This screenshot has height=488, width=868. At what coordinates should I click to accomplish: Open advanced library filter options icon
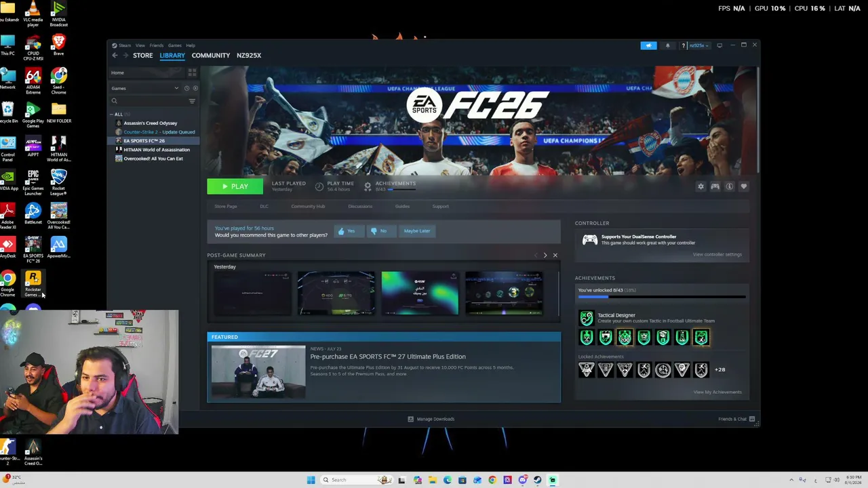[192, 101]
